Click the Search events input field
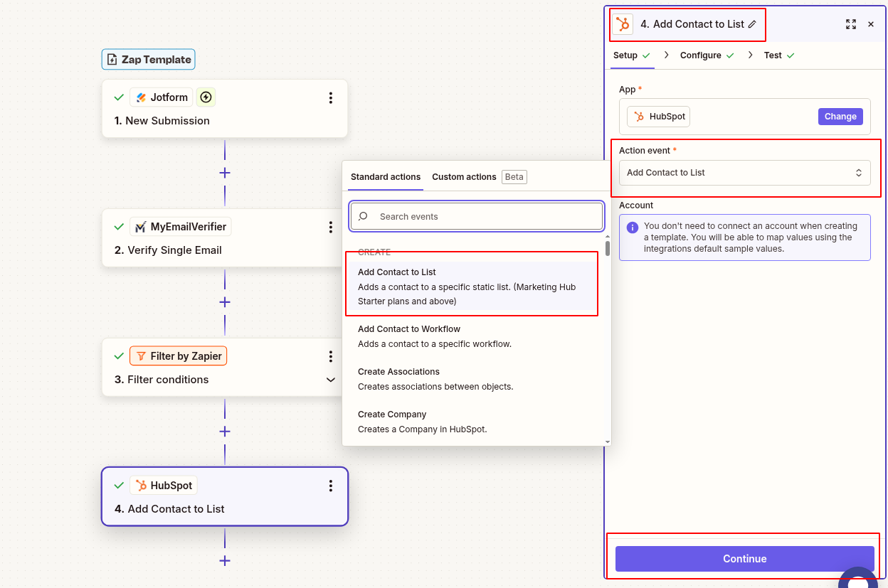 tap(476, 215)
